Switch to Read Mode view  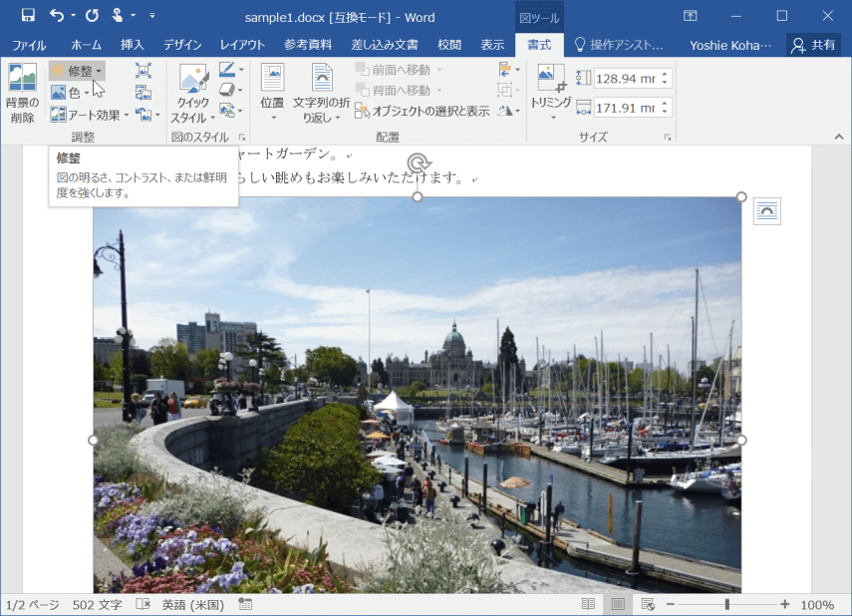(588, 605)
